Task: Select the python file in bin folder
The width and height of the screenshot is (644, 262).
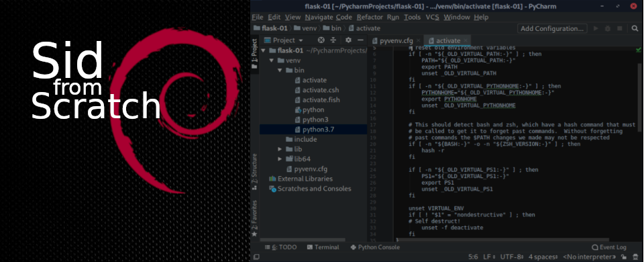Action: (x=313, y=110)
